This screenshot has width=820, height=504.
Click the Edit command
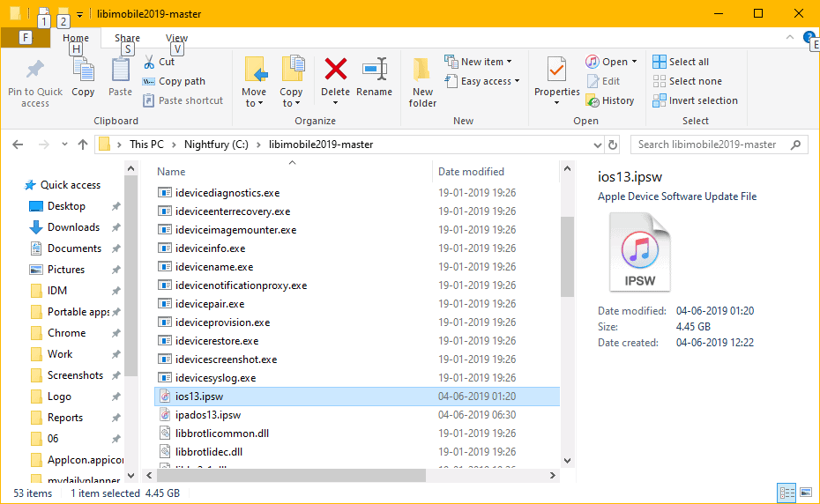pyautogui.click(x=603, y=81)
